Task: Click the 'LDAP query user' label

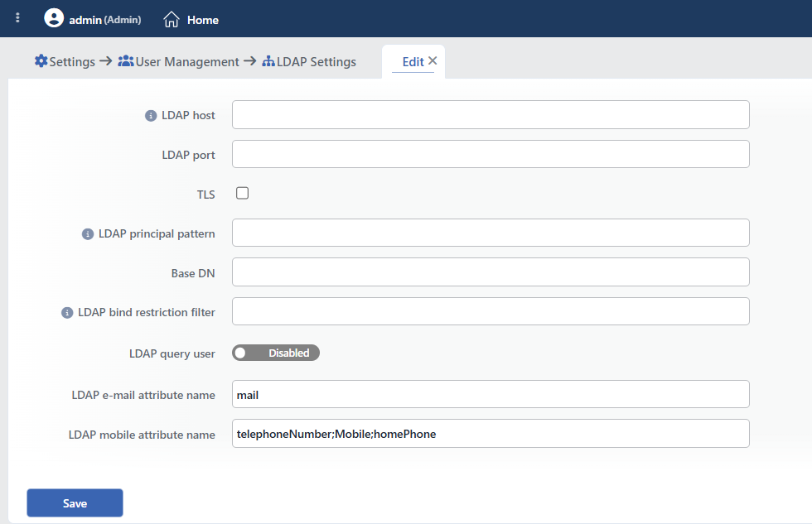Action: tap(172, 353)
